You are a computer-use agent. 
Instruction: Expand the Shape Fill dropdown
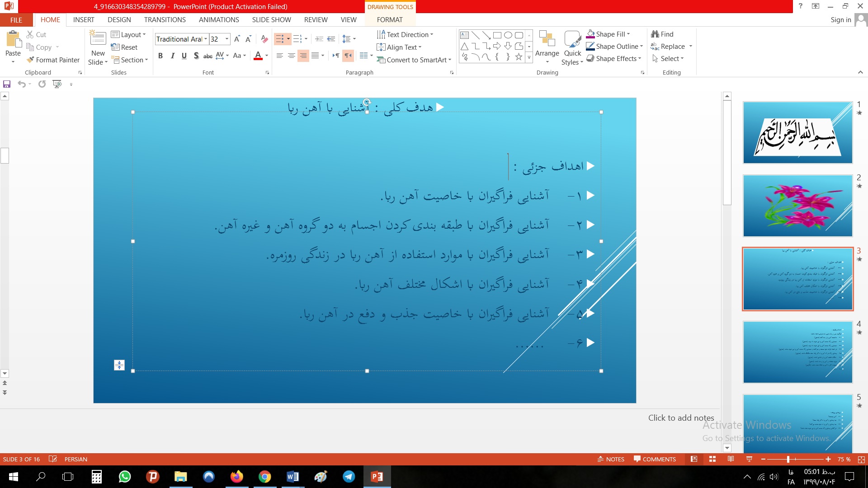tap(628, 34)
